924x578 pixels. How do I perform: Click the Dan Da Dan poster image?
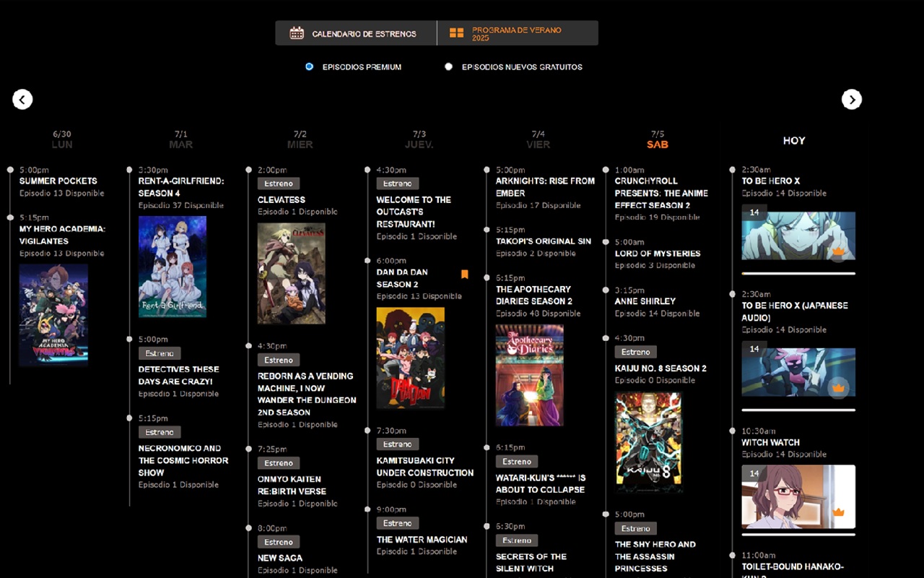coord(411,358)
